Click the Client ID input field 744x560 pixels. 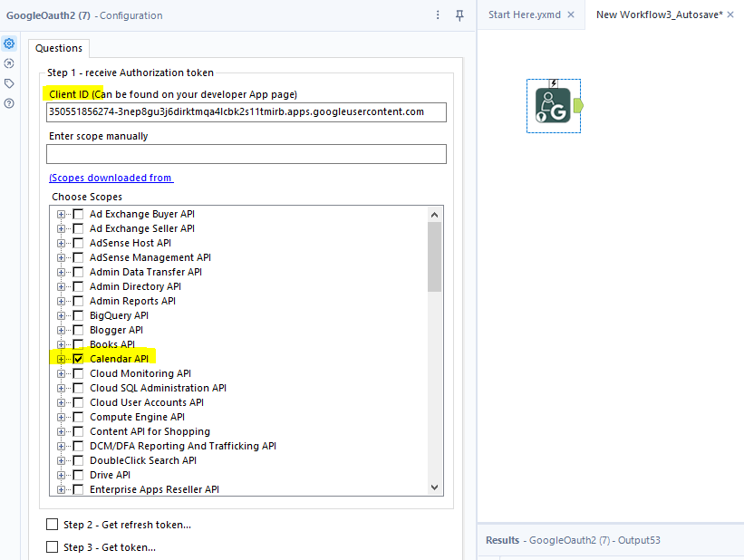(x=246, y=112)
